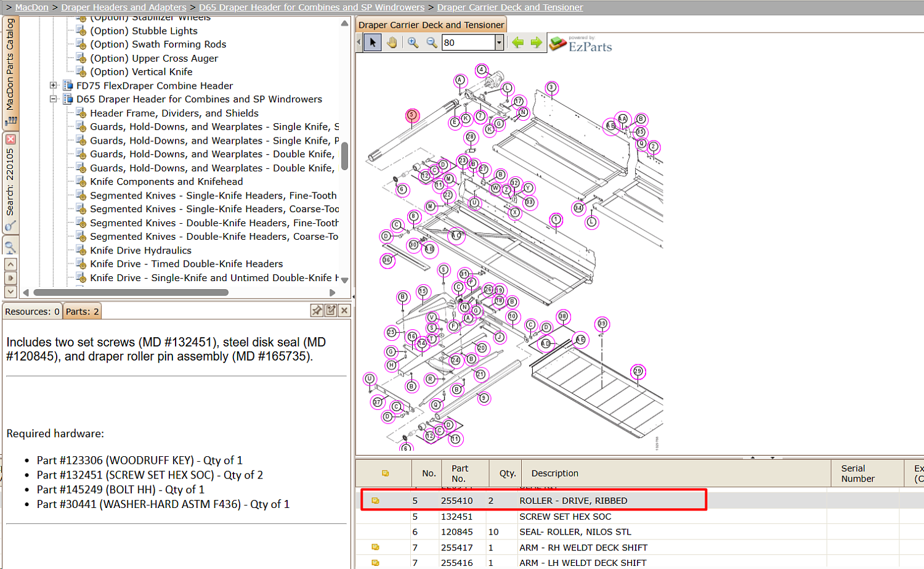Sort parts table by Description column
This screenshot has height=569, width=924.
(676, 473)
